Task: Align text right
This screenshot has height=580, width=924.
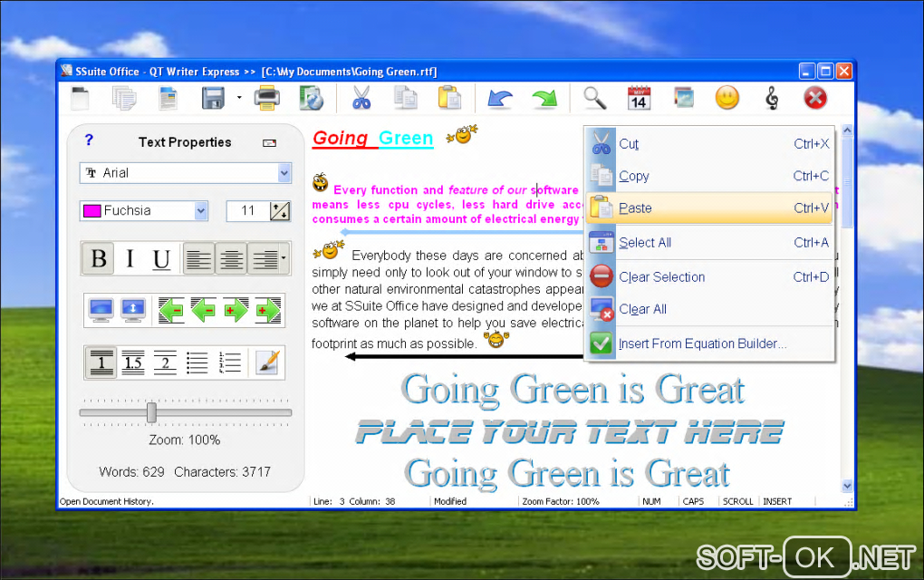Action: click(x=265, y=258)
